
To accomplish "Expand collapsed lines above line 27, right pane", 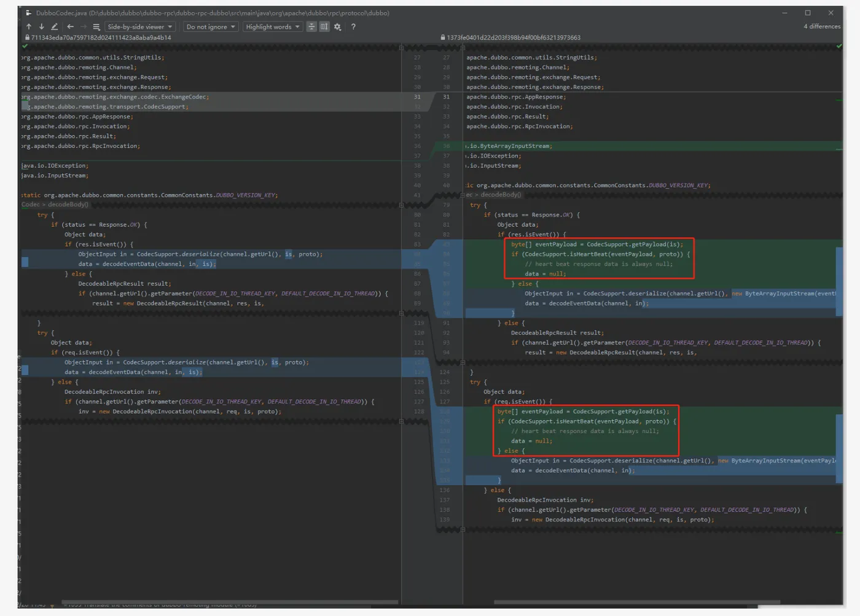I will [463, 47].
